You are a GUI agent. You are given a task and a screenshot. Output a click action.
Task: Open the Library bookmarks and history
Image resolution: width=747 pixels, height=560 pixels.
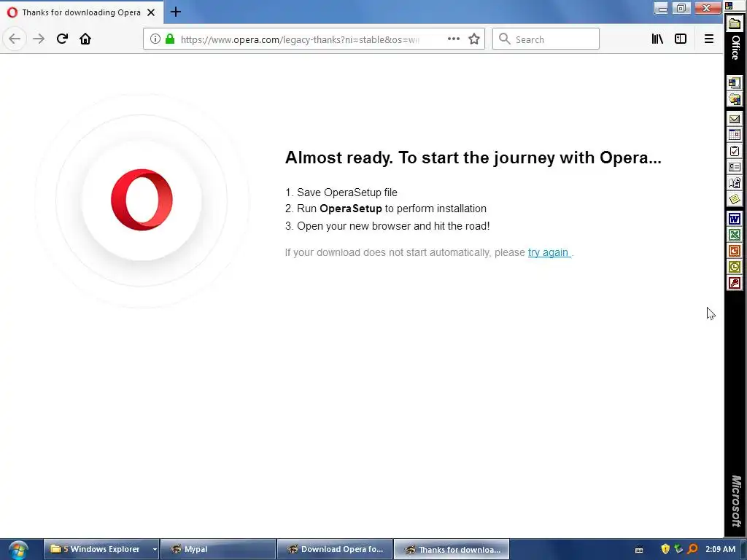point(657,39)
